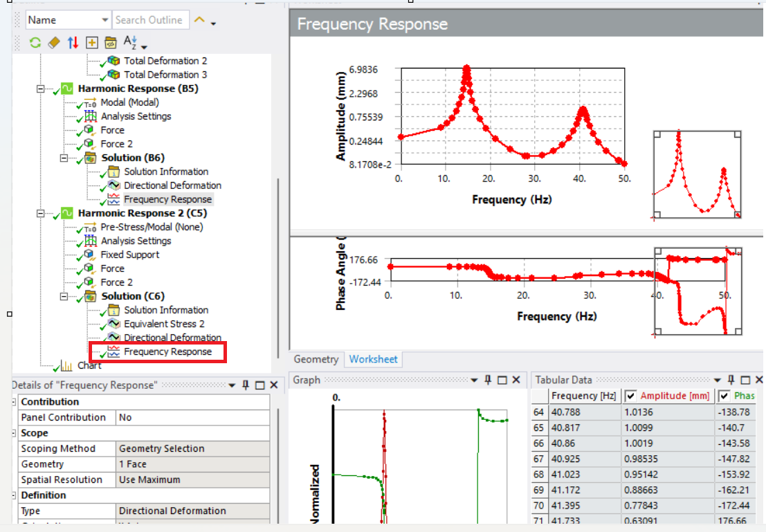Pin the Tabular Data panel
Image resolution: width=766 pixels, height=532 pixels.
(x=731, y=380)
